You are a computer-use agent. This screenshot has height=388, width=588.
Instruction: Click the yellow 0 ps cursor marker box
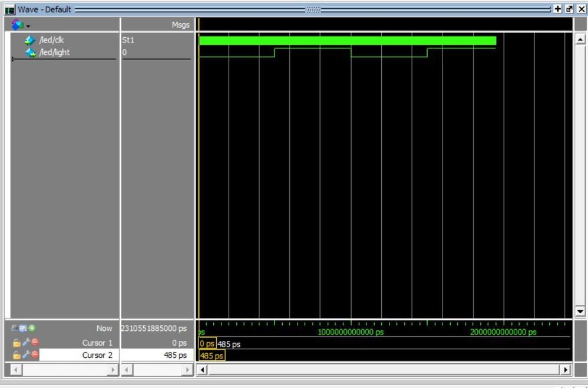tap(207, 343)
